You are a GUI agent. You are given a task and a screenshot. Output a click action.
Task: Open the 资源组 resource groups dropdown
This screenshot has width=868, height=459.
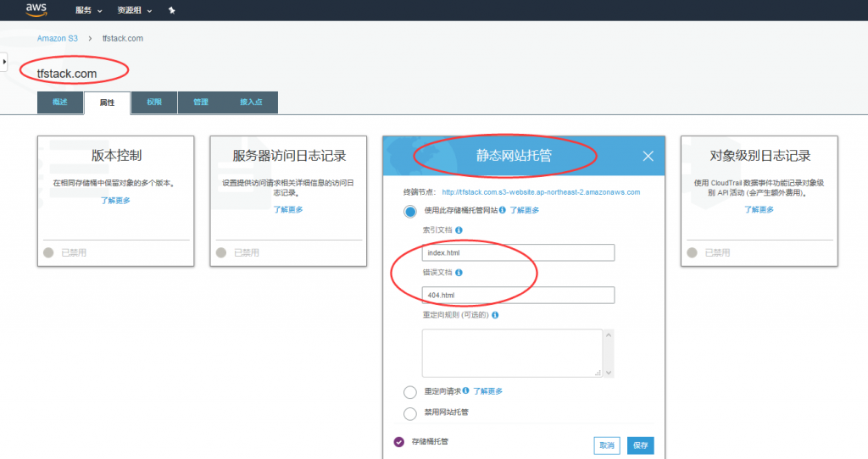click(x=135, y=10)
